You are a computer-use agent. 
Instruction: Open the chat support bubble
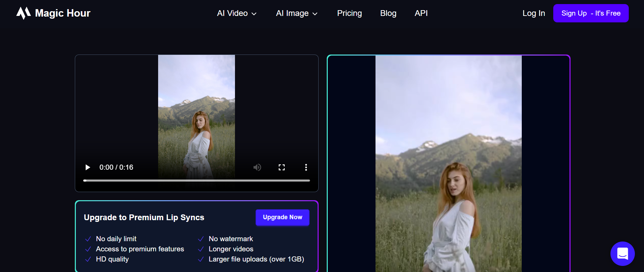(622, 253)
